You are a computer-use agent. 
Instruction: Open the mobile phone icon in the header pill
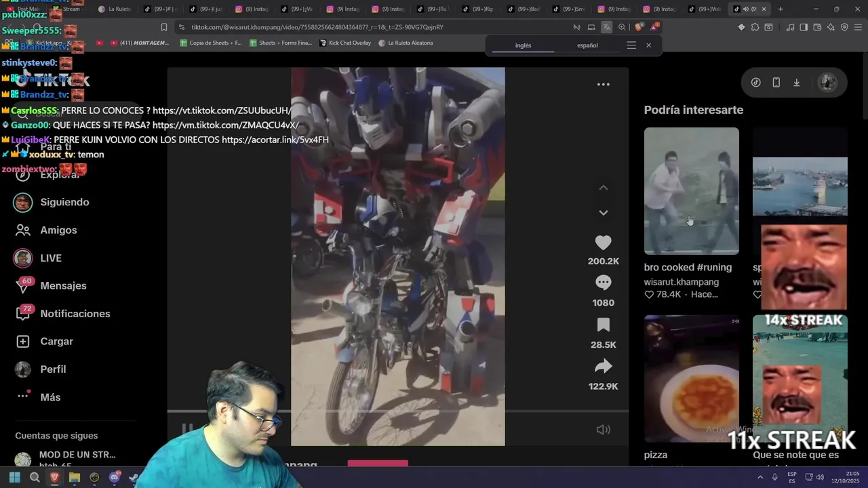pos(776,82)
